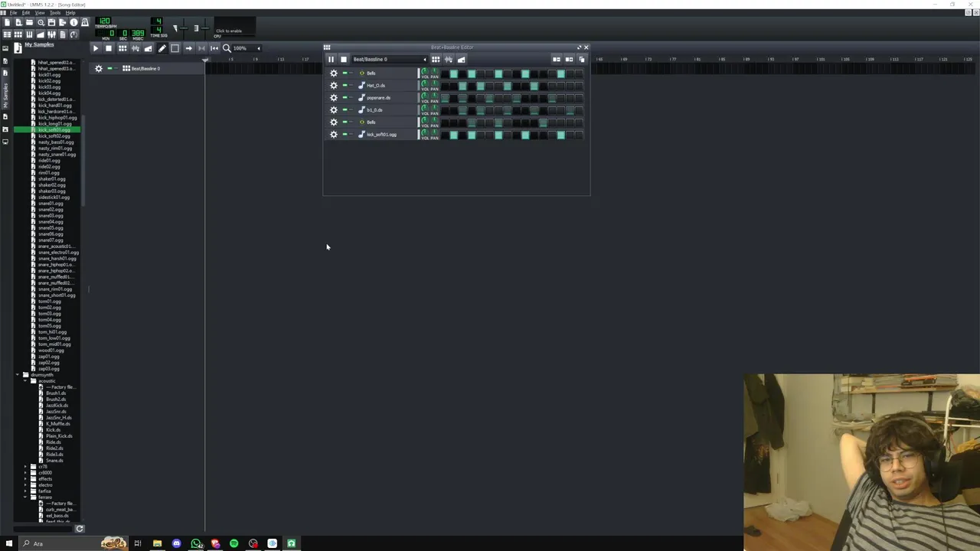Toggle second step of first Bells track
980x551 pixels.
click(454, 73)
